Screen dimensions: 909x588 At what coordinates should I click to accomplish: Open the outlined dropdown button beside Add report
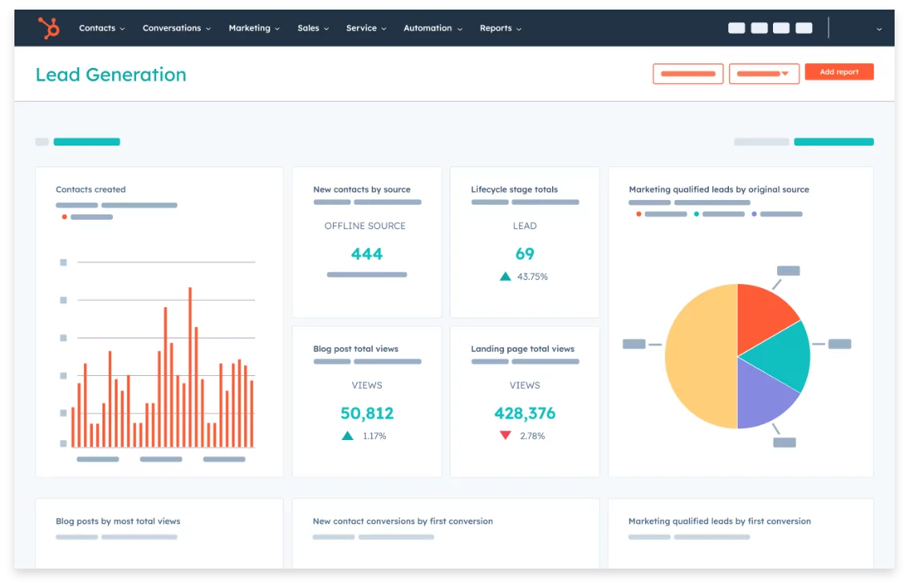[x=763, y=74]
